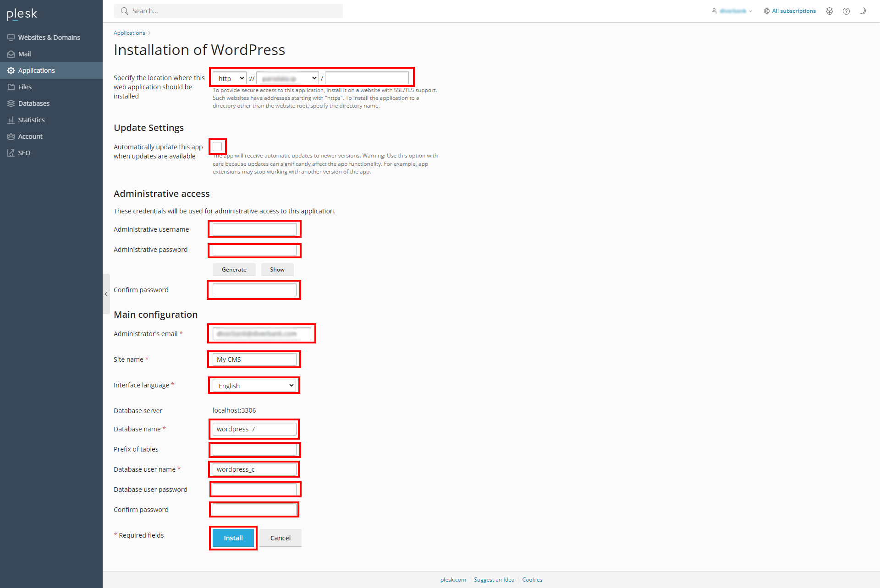The width and height of the screenshot is (880, 588).
Task: Open SEO section
Action: 51,153
